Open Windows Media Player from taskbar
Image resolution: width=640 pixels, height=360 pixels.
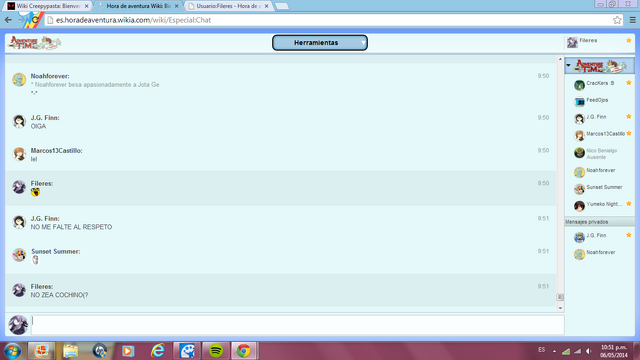pyautogui.click(x=128, y=351)
